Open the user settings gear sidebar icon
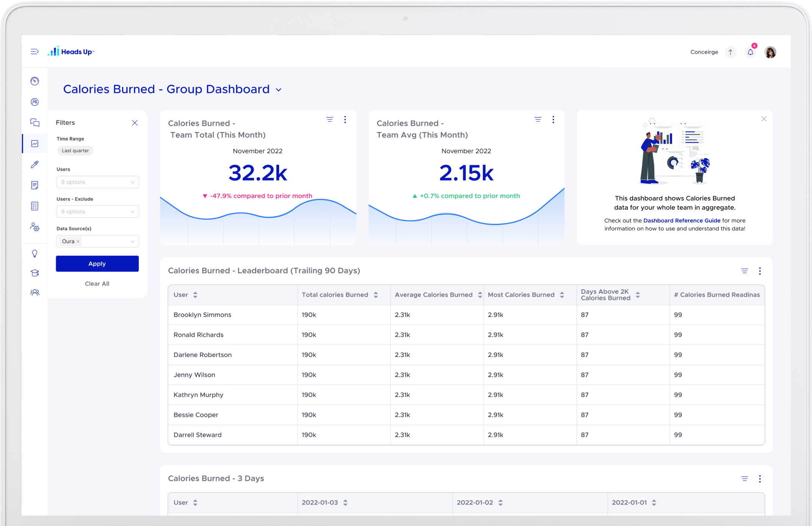812x526 pixels. point(35,227)
